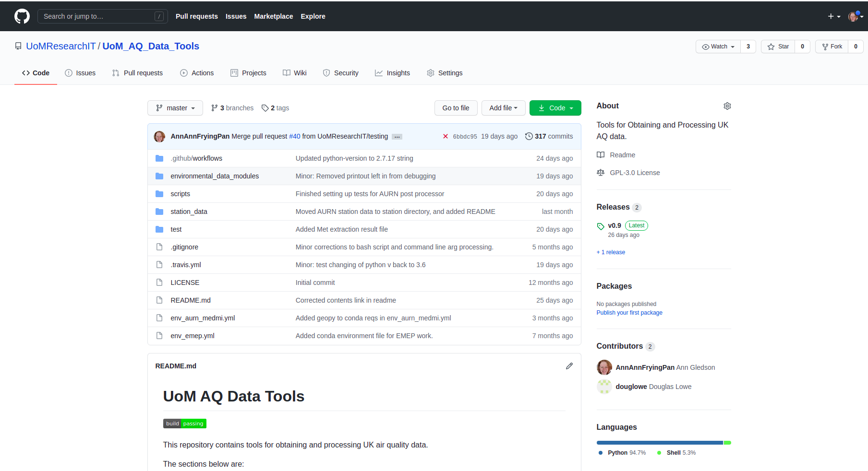868x471 pixels.
Task: Open the Projects tab
Action: coord(248,73)
